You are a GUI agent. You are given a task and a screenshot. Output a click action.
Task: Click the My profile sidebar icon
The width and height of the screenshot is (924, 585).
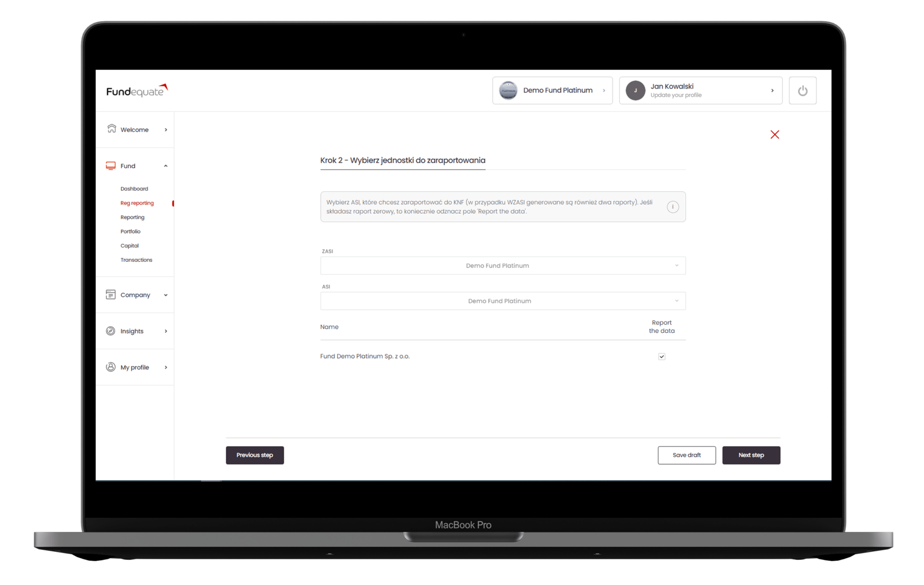click(x=109, y=367)
